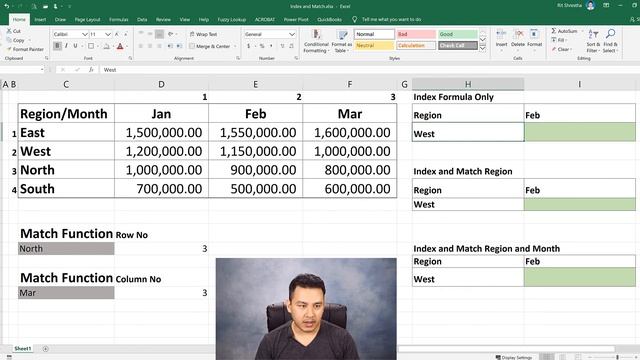Click the Delete cells icon

(518, 34)
